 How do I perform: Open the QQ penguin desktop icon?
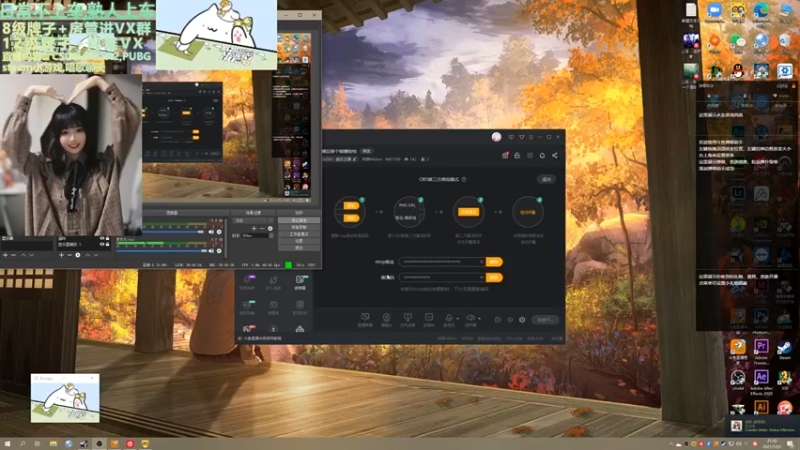click(737, 71)
